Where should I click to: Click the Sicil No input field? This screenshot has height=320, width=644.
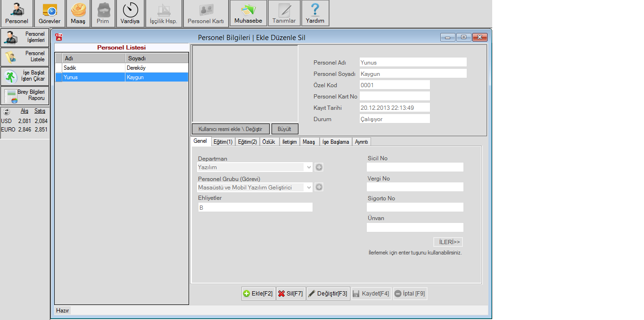pos(415,167)
